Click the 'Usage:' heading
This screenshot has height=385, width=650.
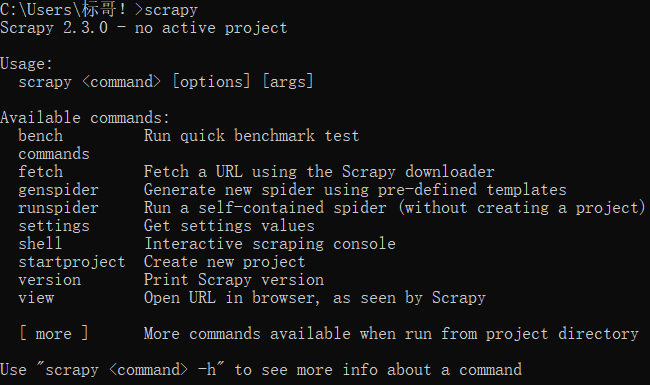coord(27,64)
